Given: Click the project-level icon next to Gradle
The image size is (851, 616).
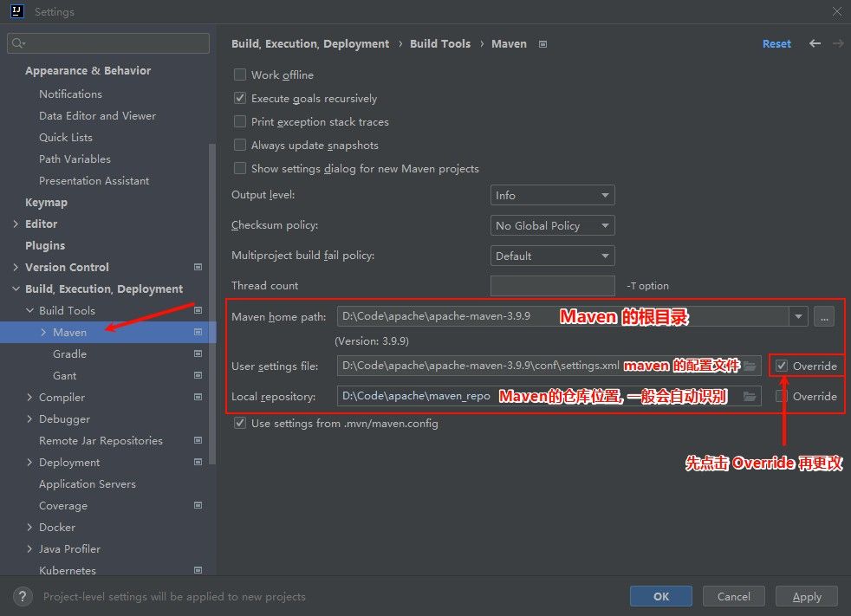Looking at the screenshot, I should tap(198, 353).
